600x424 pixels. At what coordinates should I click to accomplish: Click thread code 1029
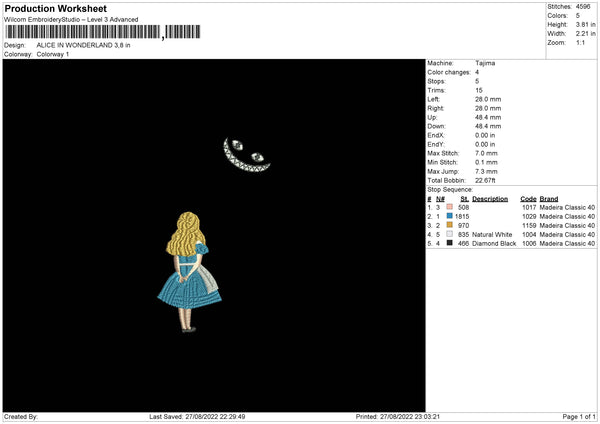coord(529,216)
